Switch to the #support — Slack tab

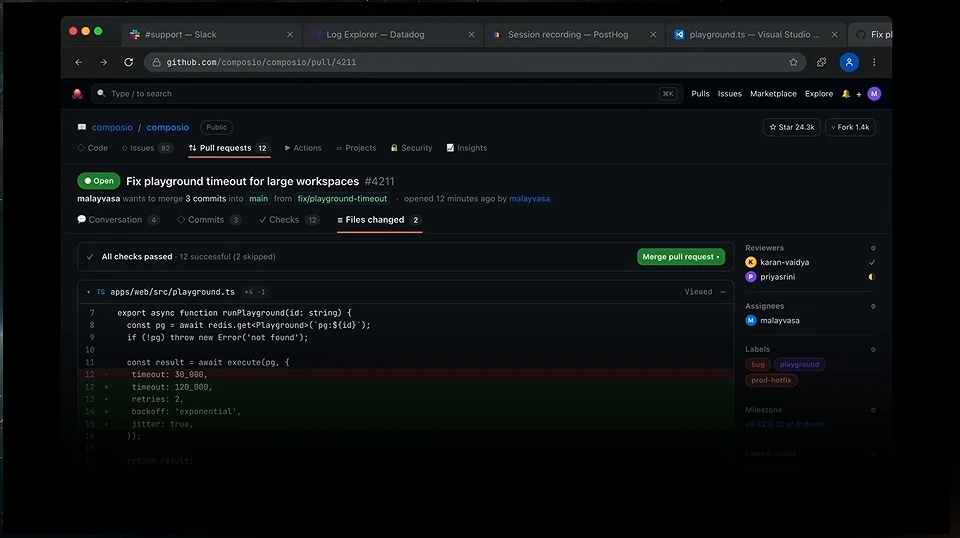(210, 34)
